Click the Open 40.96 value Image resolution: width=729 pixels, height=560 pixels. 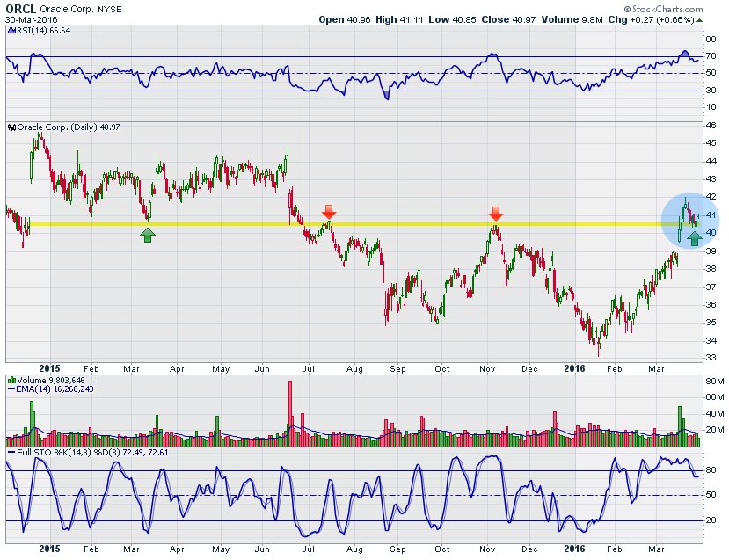coord(345,20)
